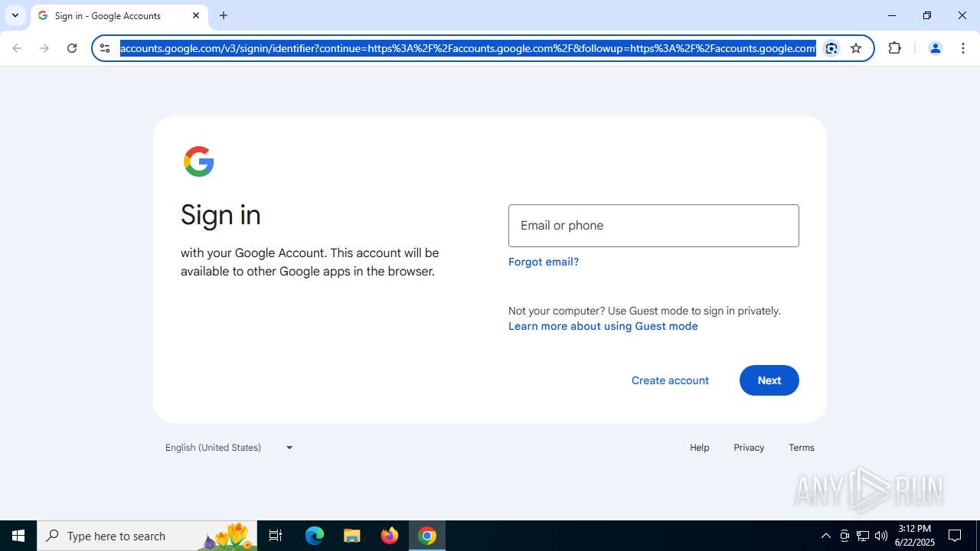980x551 pixels.
Task: Bookmark this page with star icon
Action: (x=856, y=48)
